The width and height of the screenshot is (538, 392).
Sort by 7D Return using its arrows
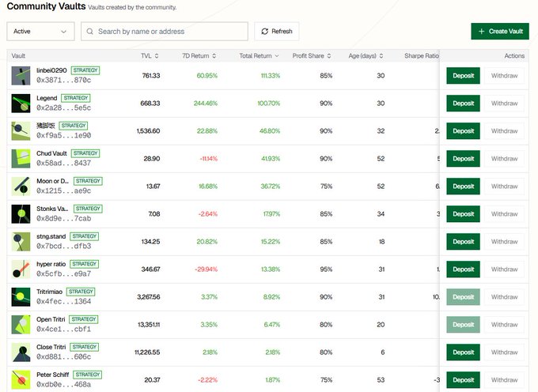(x=214, y=56)
